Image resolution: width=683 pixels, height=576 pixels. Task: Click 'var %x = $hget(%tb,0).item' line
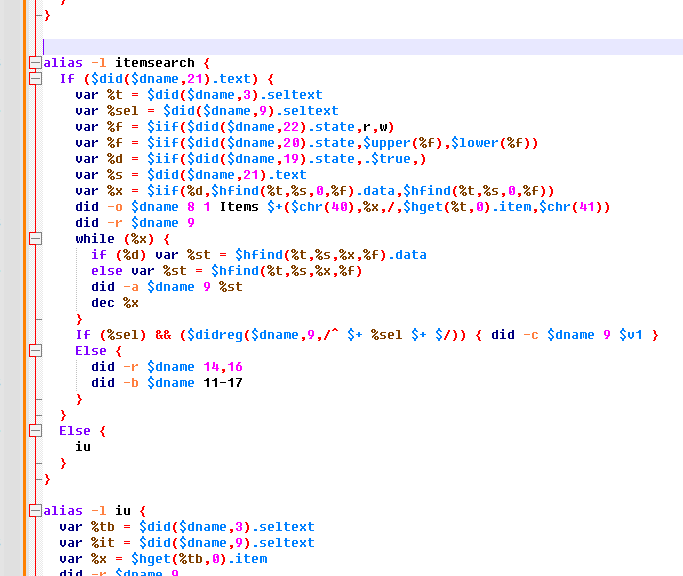[163, 559]
